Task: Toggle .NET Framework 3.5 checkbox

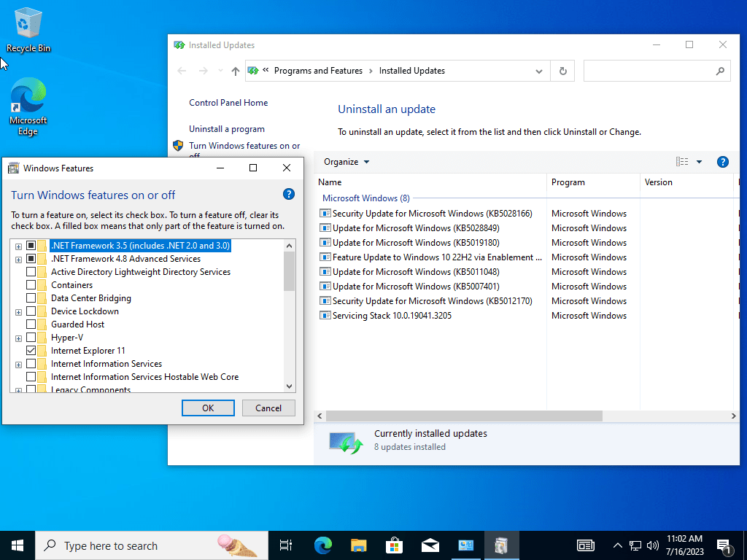Action: coord(31,246)
